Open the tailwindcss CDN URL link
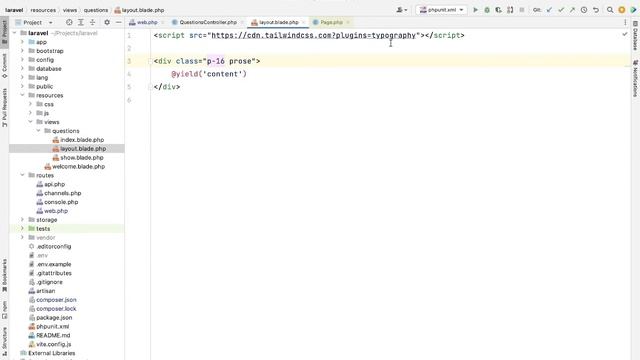Image resolution: width=640 pixels, height=360 pixels. tap(313, 36)
